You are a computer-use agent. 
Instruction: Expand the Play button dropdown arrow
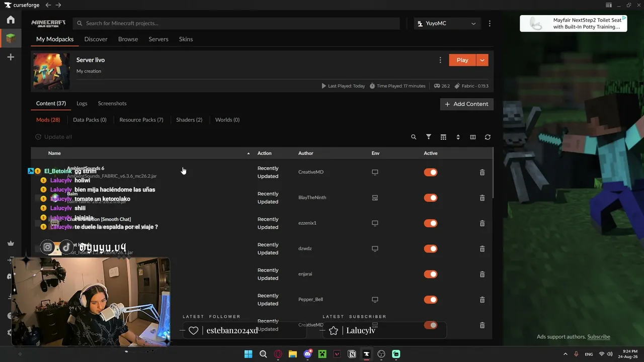(x=482, y=60)
